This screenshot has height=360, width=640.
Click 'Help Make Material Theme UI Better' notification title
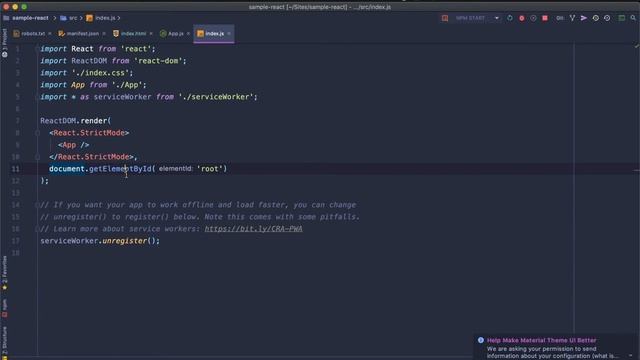(541, 340)
